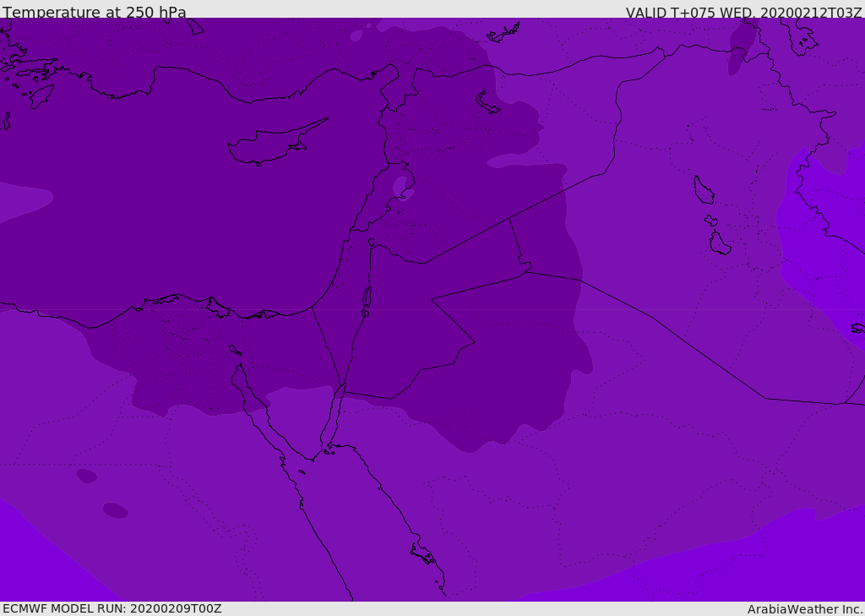The height and width of the screenshot is (616, 865).
Task: Click the larger dark patch over southern Egypt
Action: (115, 510)
